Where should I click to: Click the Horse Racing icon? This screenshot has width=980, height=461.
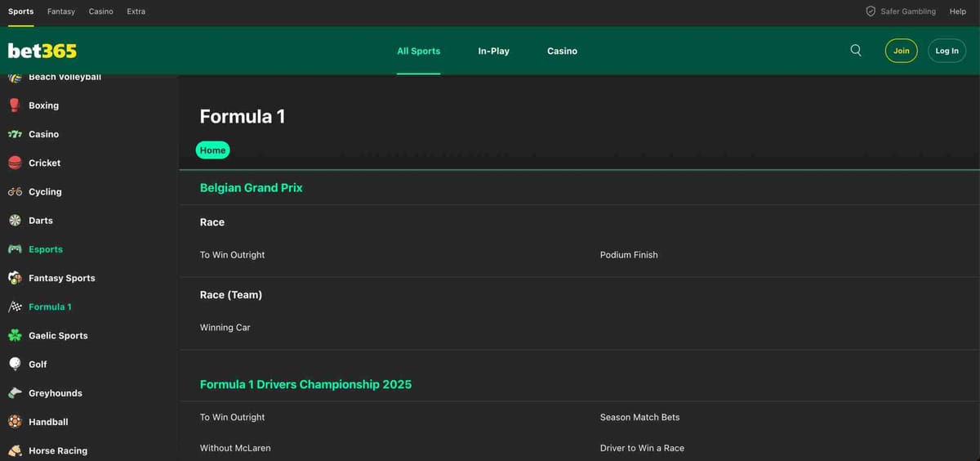click(15, 450)
